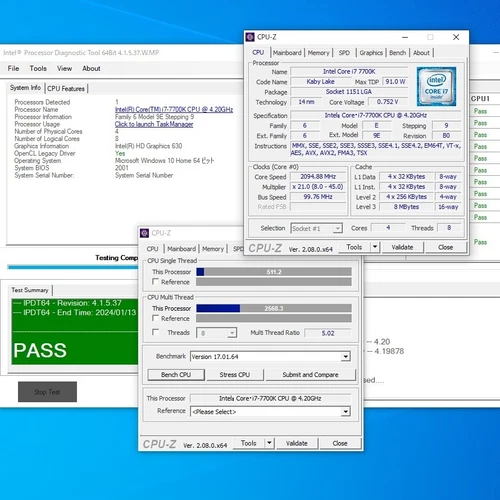Open the Benchmark version 17.01.64 dropdown
Screen dimensions: 500x500
(346, 357)
